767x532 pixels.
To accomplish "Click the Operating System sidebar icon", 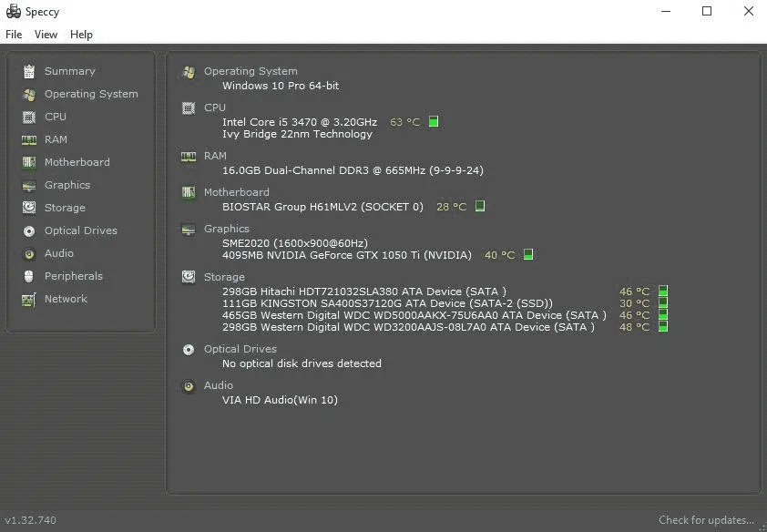I will (x=29, y=95).
